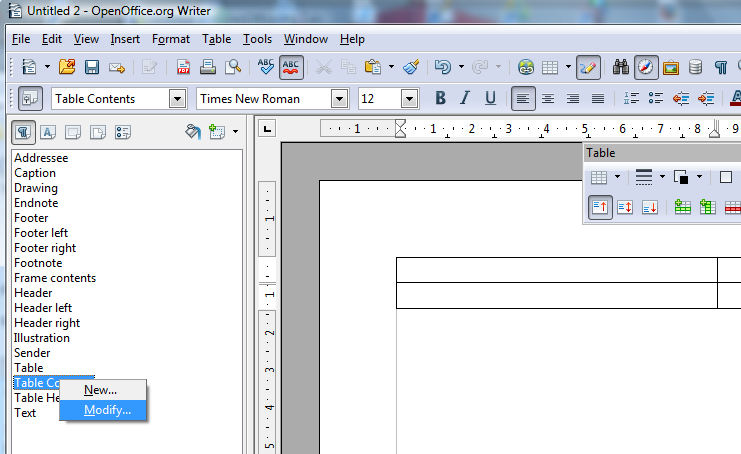Viewport: 741px width, 454px height.
Task: Click the Format Paintbrush icon
Action: point(412,68)
